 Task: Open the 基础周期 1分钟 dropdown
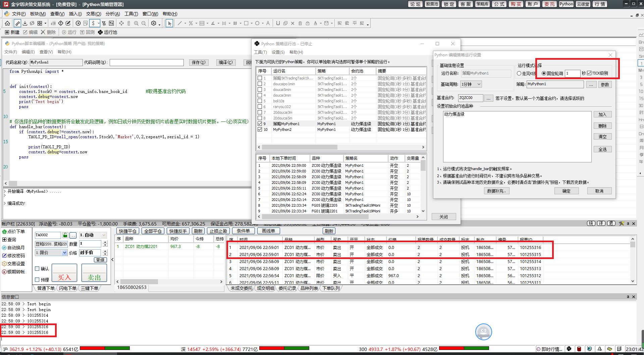click(x=471, y=84)
